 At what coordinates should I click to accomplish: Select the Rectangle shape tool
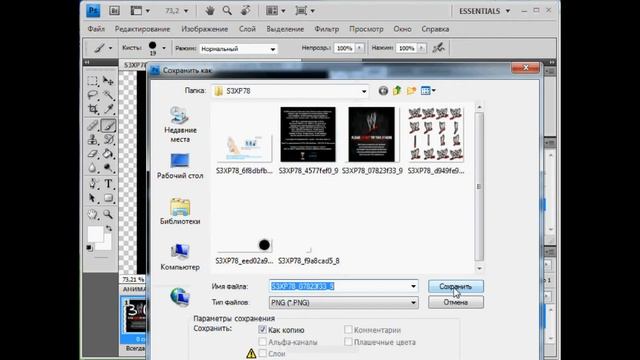click(108, 198)
